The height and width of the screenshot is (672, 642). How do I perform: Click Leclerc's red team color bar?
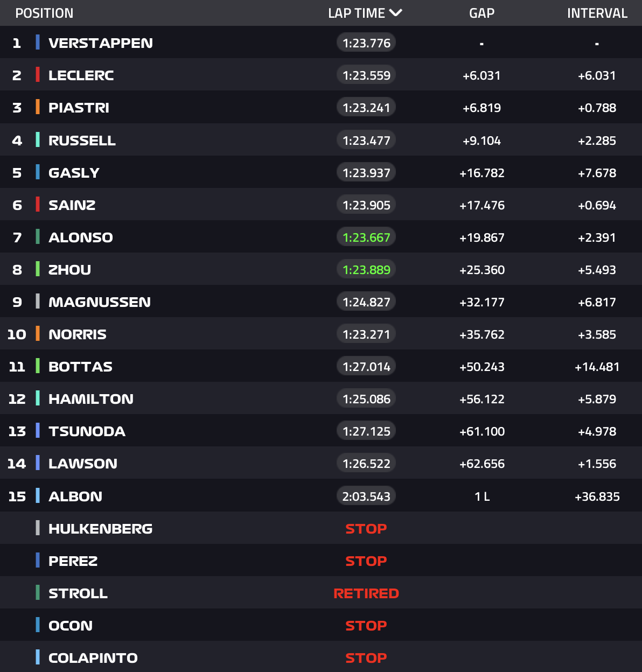(38, 75)
